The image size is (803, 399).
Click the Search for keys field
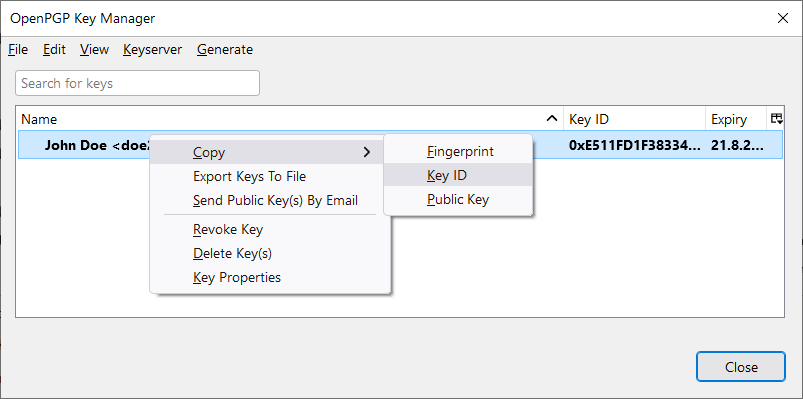click(x=137, y=83)
